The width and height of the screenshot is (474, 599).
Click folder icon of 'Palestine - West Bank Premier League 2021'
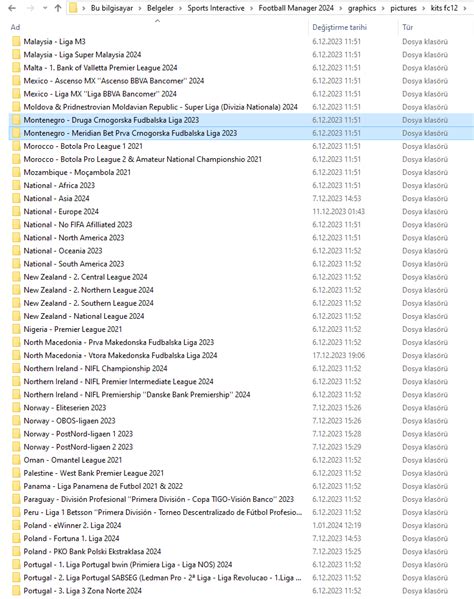tap(16, 473)
